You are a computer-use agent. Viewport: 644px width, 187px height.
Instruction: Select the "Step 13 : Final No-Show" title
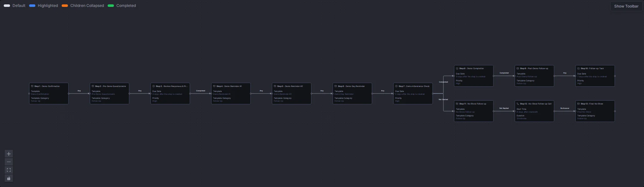592,104
